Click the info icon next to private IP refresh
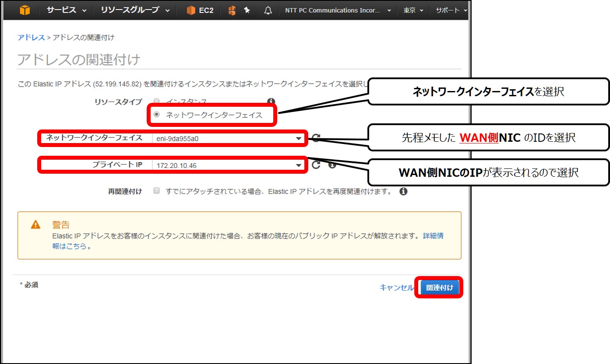The height and width of the screenshot is (364, 610). pos(332,165)
